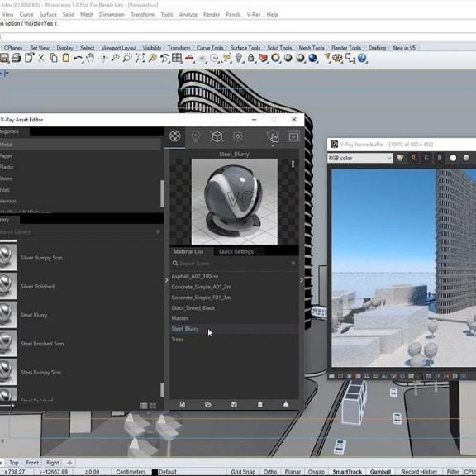Click the three-dot preview options button
The width and height of the screenshot is (476, 476).
pyautogui.click(x=293, y=164)
